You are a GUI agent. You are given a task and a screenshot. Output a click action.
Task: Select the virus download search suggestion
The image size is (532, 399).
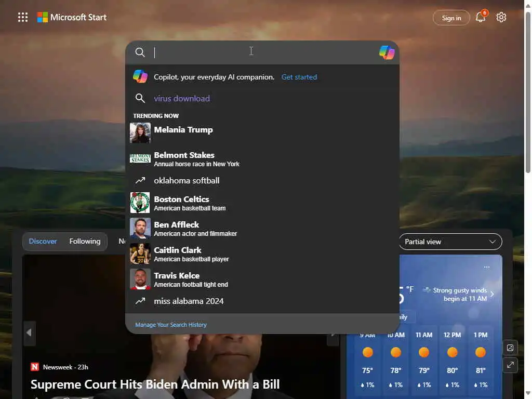pyautogui.click(x=262, y=98)
